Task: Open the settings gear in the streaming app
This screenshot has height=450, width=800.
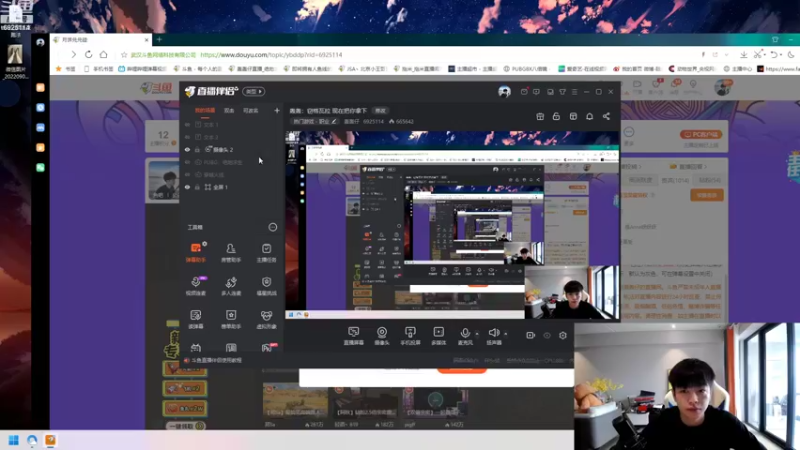Action: coord(563,335)
